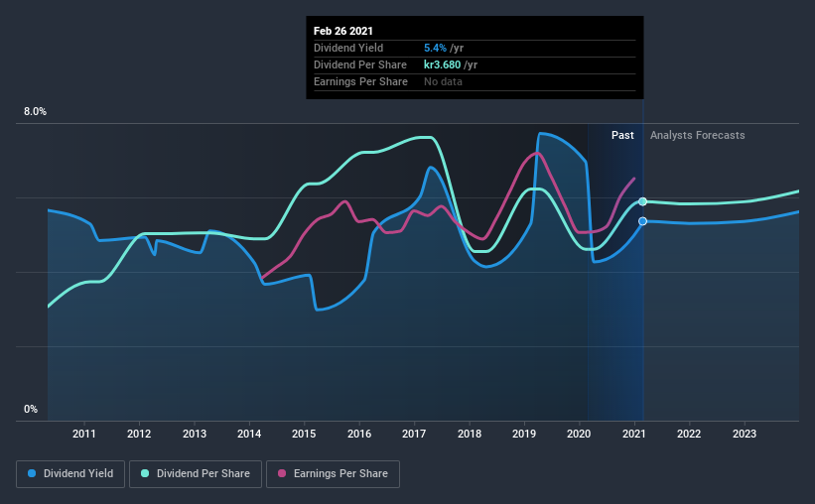Click the teal Dividend Per Share legend dot
815x504 pixels.
coord(145,473)
